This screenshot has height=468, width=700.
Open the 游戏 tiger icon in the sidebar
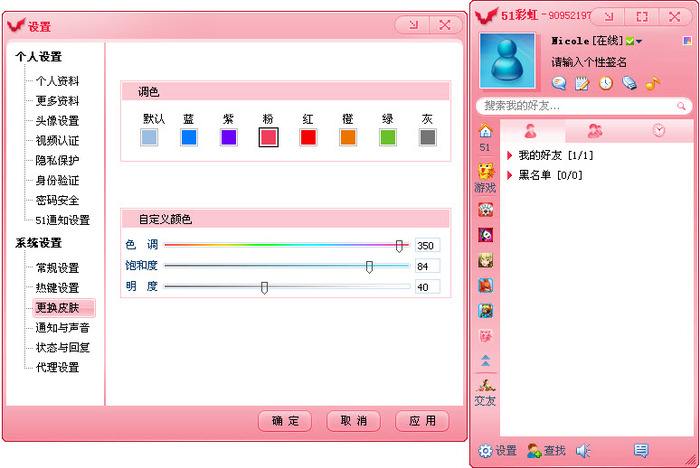click(486, 171)
